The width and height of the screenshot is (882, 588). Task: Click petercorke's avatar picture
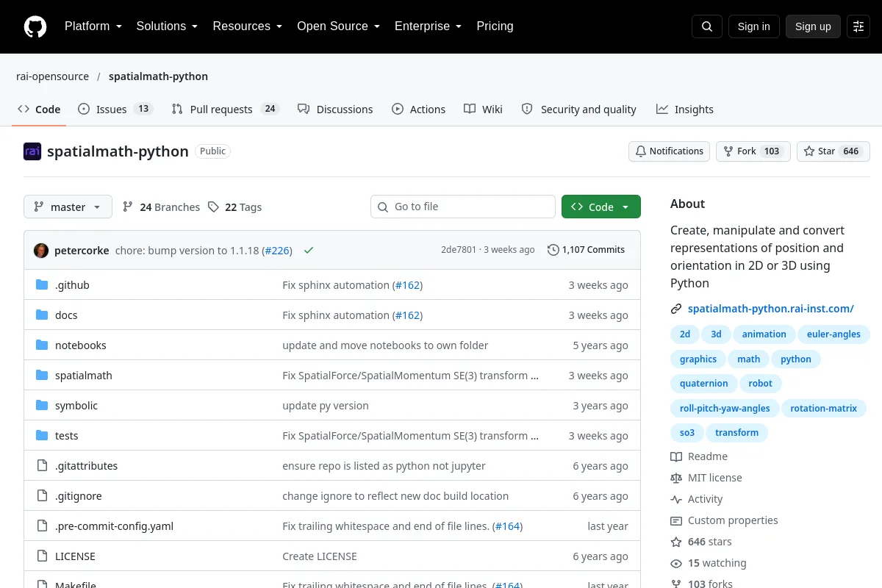tap(41, 250)
